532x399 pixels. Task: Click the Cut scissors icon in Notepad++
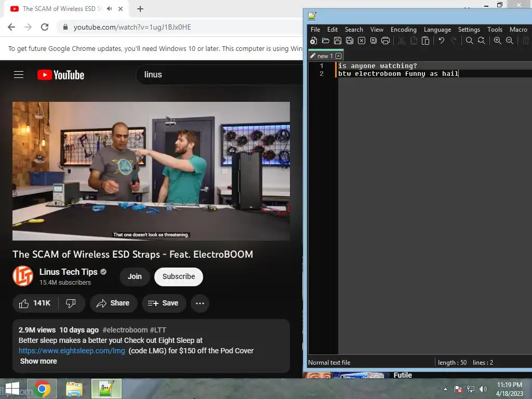402,41
